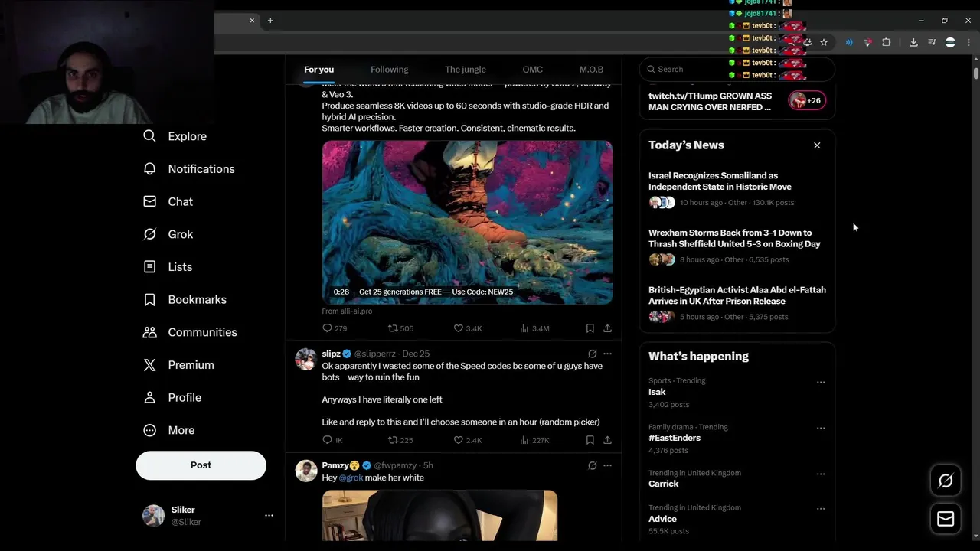The width and height of the screenshot is (980, 551).
Task: Open options for Advice trend
Action: [821, 509]
